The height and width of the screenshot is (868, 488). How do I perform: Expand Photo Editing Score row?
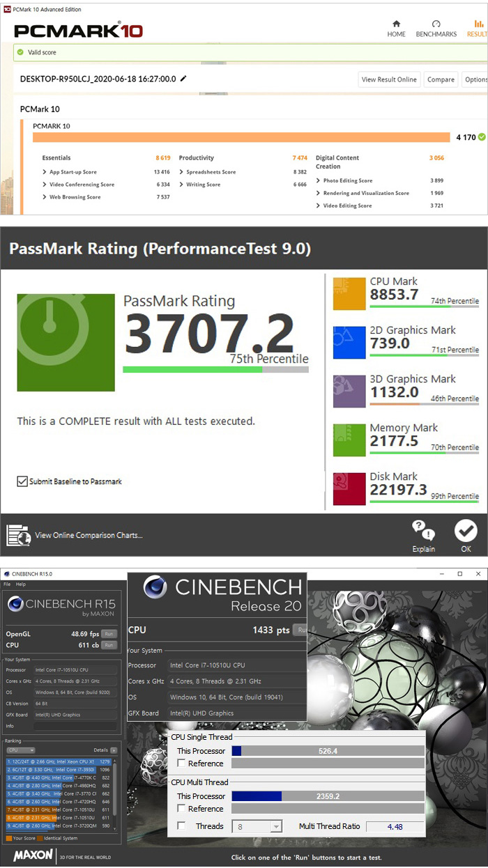[x=319, y=180]
